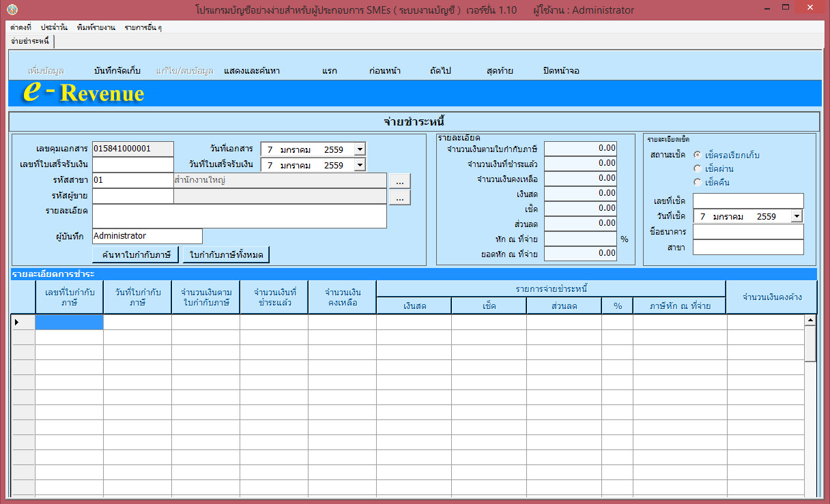The height and width of the screenshot is (504, 830).
Task: Expand the วันที่เช็ค date picker
Action: coord(797,216)
